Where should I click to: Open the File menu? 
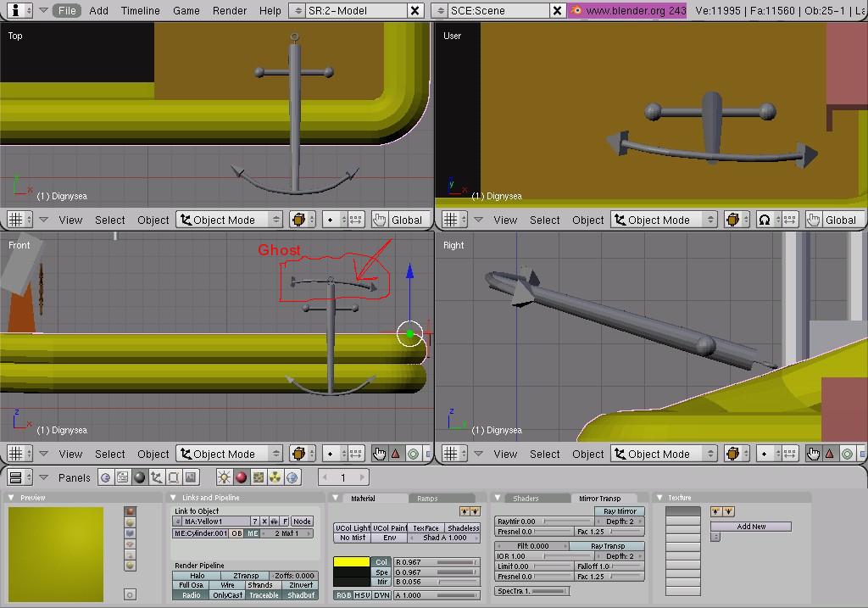(x=67, y=10)
